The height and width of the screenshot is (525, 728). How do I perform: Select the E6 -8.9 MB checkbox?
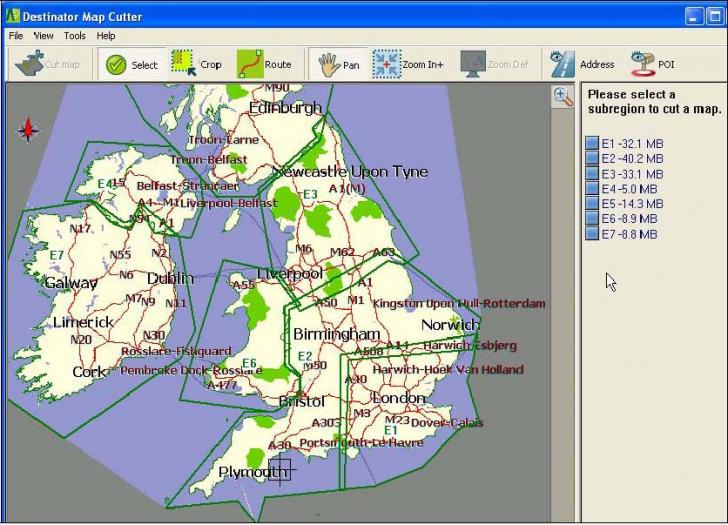pos(592,218)
